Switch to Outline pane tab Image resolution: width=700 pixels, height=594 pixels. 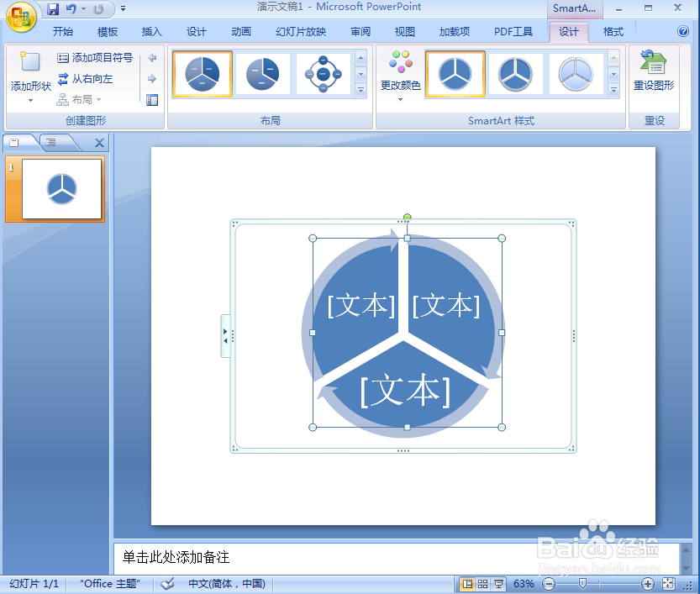[x=51, y=143]
